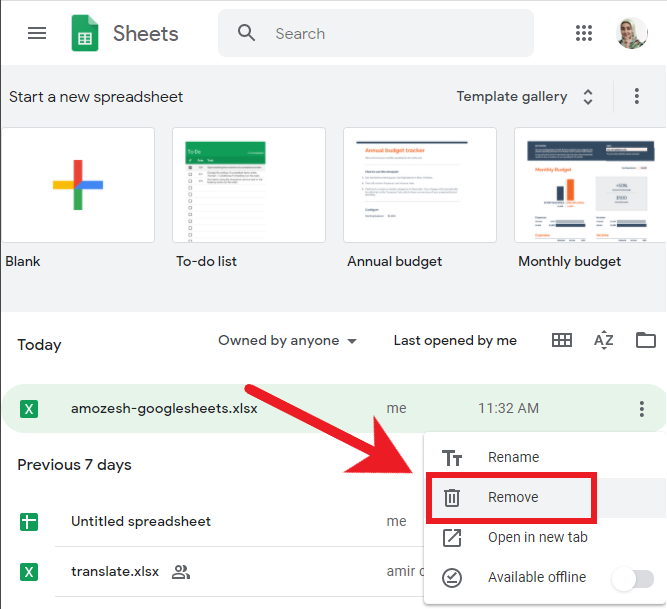The width and height of the screenshot is (667, 609).
Task: Click the Excel icon of amozesh-googlesheets.xlsx
Action: (x=29, y=409)
